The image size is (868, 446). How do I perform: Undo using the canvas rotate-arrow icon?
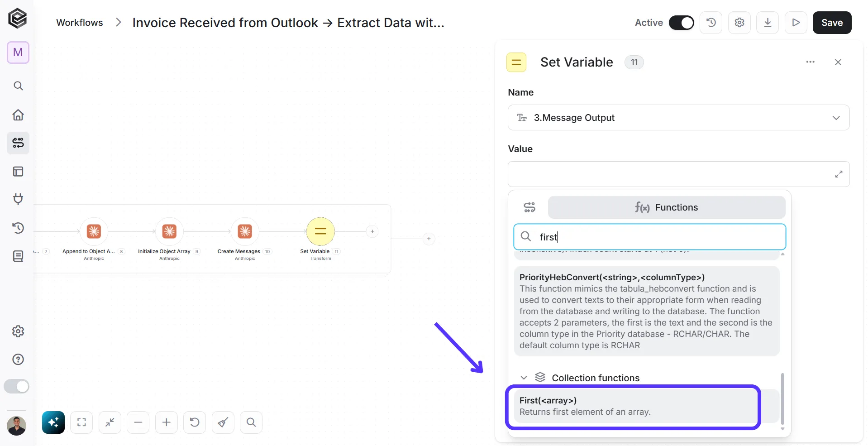click(195, 422)
